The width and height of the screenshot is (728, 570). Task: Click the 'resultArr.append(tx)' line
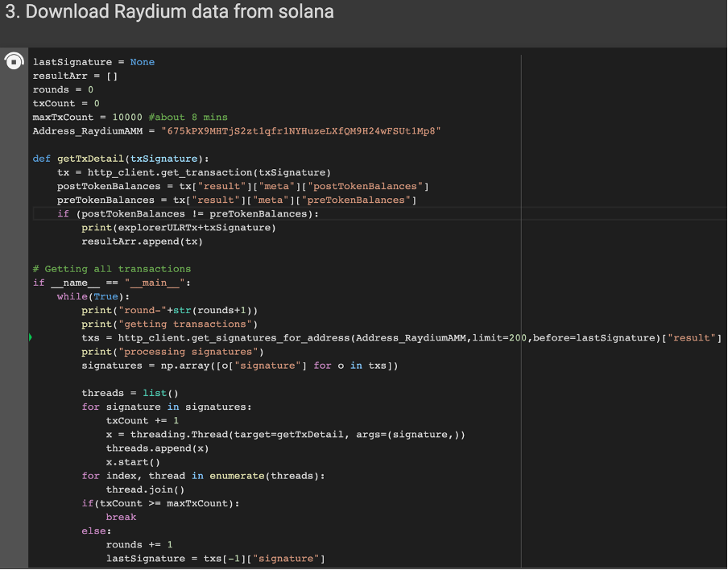[x=142, y=242]
